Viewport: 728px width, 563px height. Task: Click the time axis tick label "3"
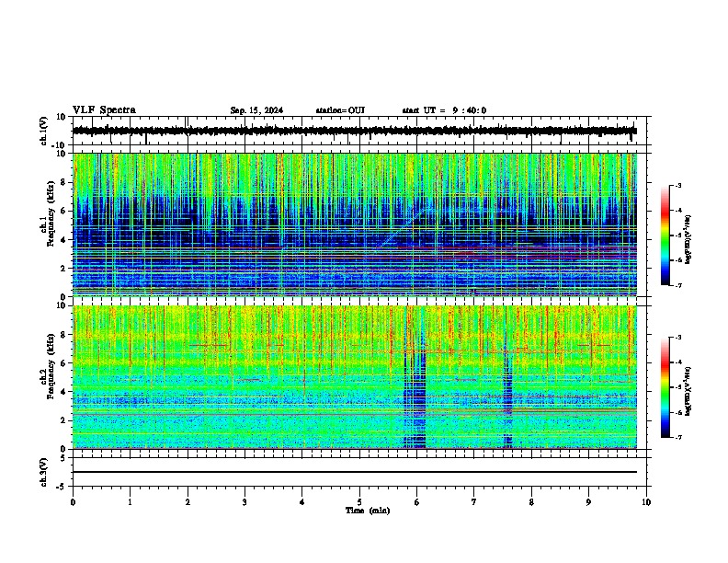(245, 502)
